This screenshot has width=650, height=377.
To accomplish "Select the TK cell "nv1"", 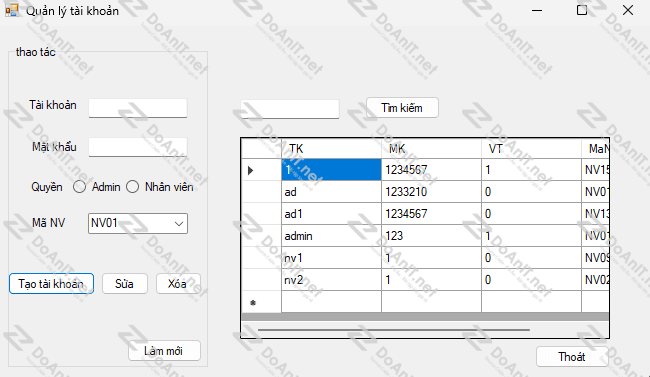I will click(x=331, y=258).
